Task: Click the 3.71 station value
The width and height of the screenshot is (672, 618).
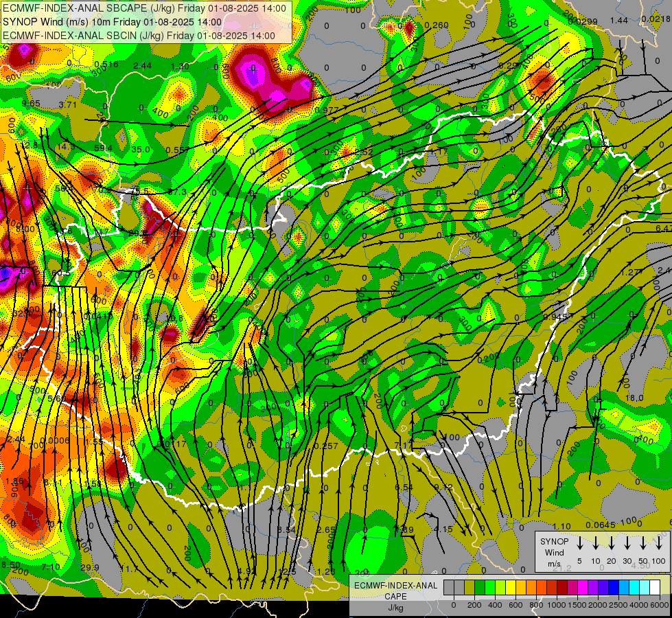Action: click(x=68, y=104)
